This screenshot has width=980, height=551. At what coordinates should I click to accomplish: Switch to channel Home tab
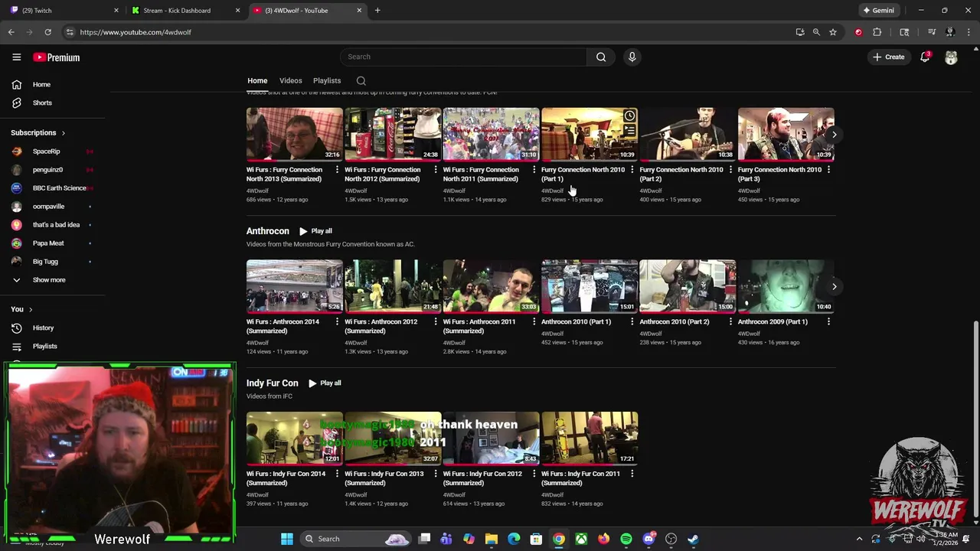click(257, 80)
